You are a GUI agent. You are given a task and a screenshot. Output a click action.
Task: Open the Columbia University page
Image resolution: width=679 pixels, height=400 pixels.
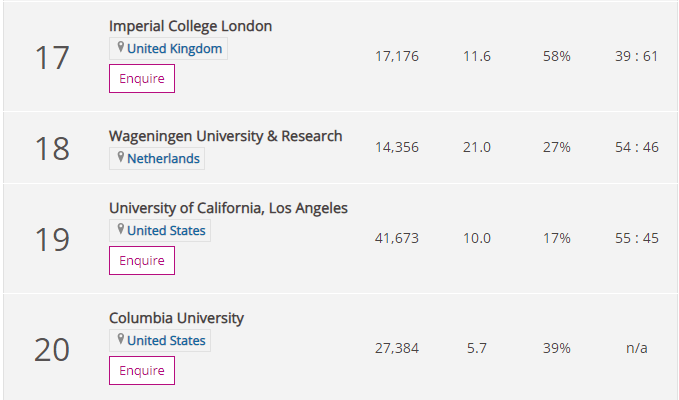(x=176, y=318)
